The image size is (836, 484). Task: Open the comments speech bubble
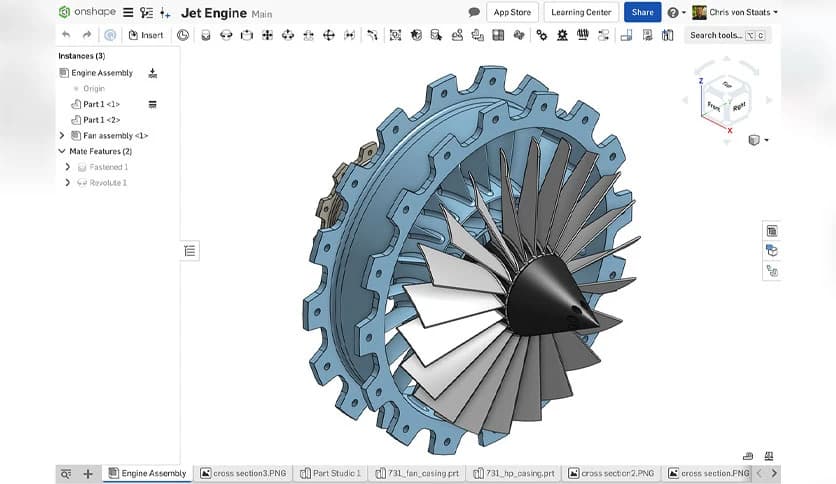474,12
